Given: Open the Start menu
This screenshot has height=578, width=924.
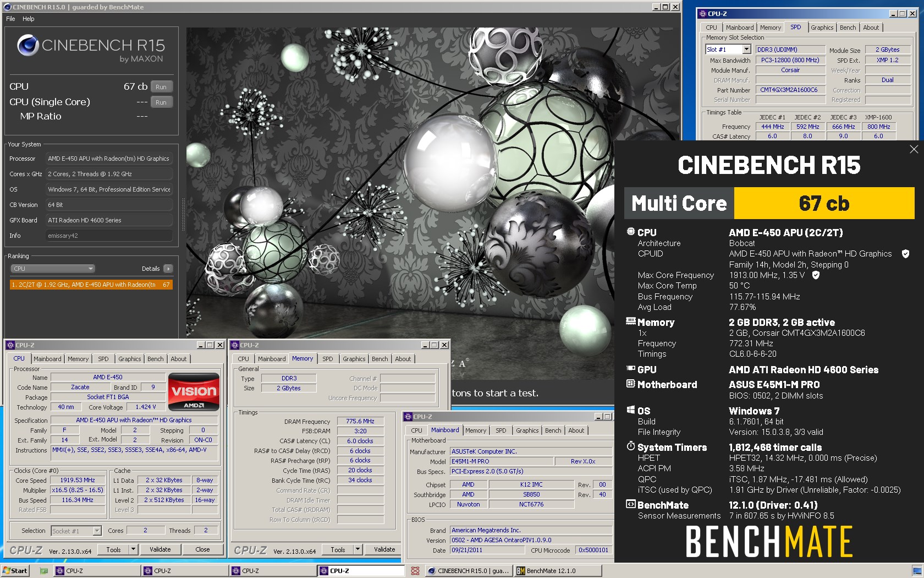Looking at the screenshot, I should [15, 571].
